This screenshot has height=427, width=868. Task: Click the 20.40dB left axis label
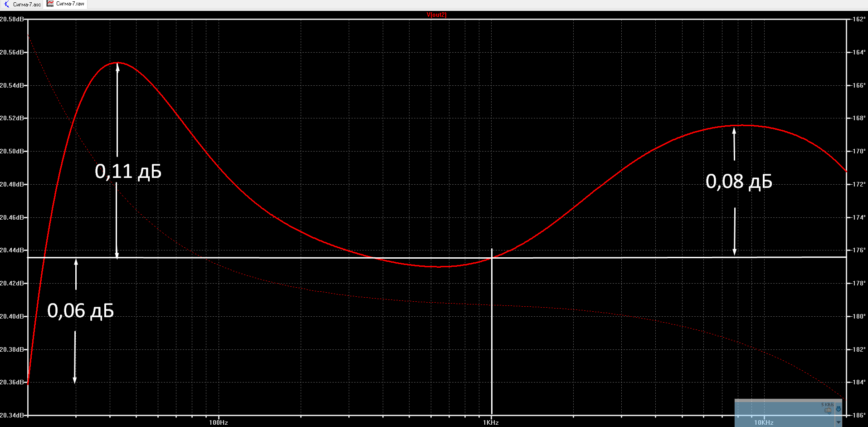tap(12, 316)
